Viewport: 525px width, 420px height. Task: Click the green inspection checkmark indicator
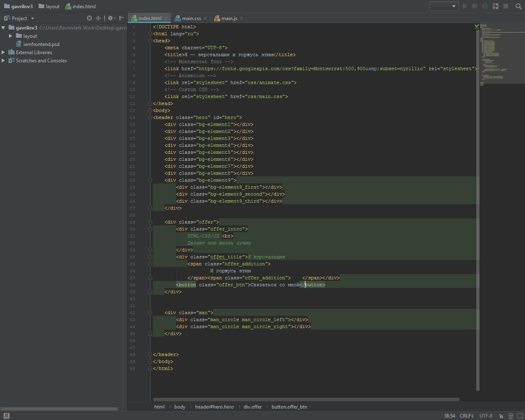click(477, 26)
